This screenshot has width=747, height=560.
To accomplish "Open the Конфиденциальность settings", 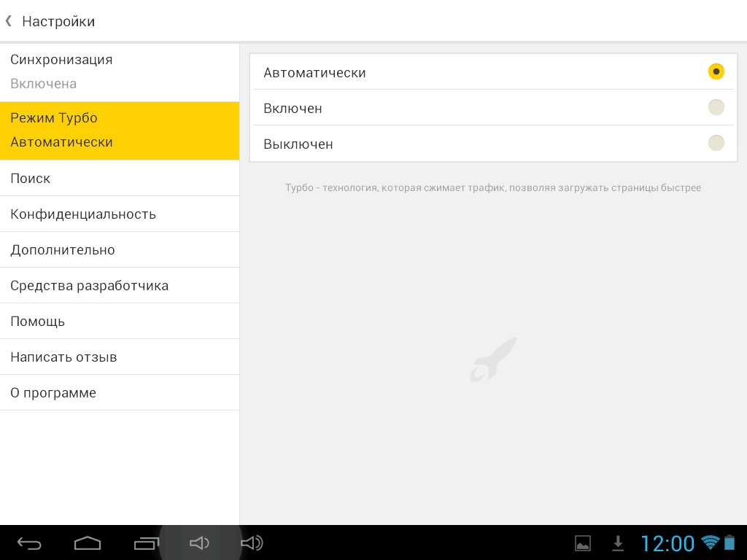I will [120, 214].
